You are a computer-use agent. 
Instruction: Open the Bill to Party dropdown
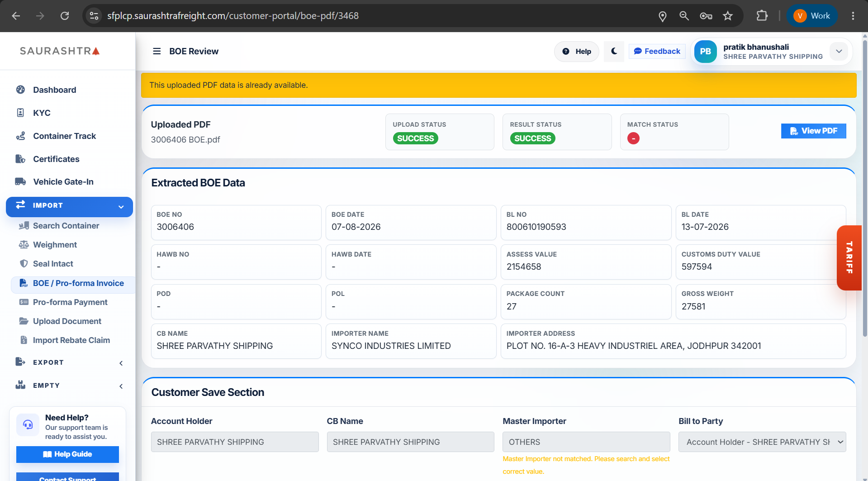(x=762, y=442)
